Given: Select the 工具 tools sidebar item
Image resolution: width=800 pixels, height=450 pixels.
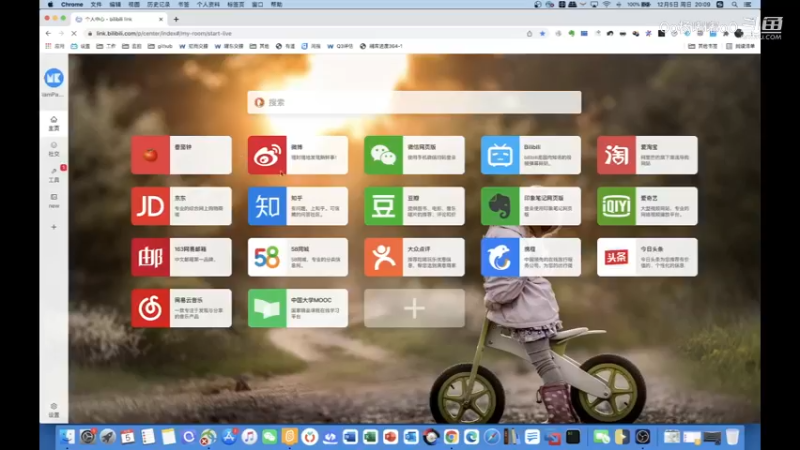Looking at the screenshot, I should coord(54,175).
